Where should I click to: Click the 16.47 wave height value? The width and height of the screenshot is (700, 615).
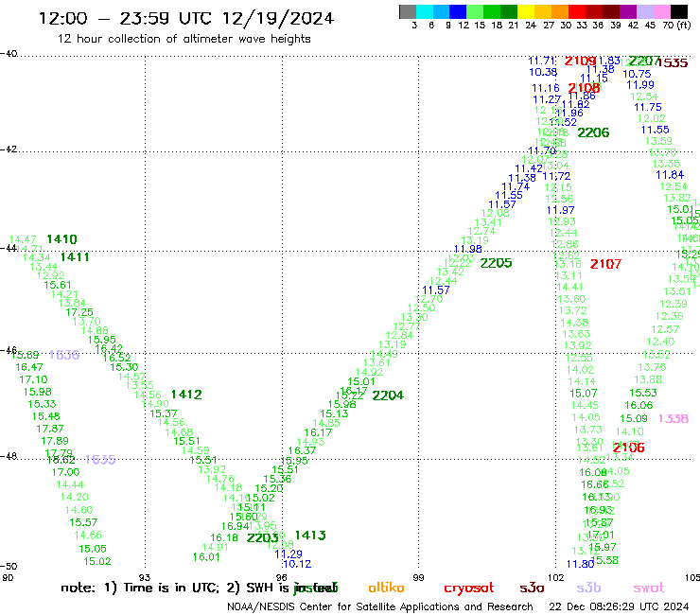29,367
